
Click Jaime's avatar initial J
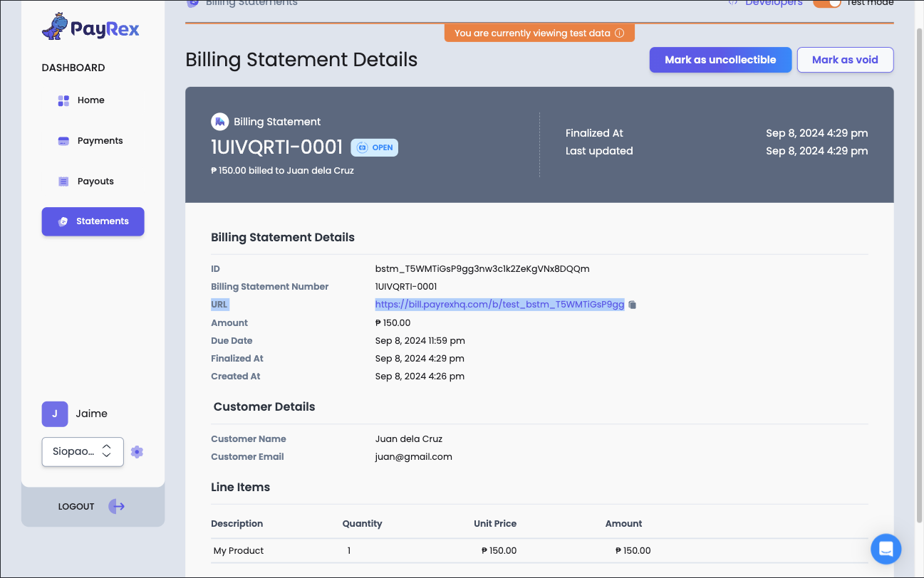[x=55, y=414]
